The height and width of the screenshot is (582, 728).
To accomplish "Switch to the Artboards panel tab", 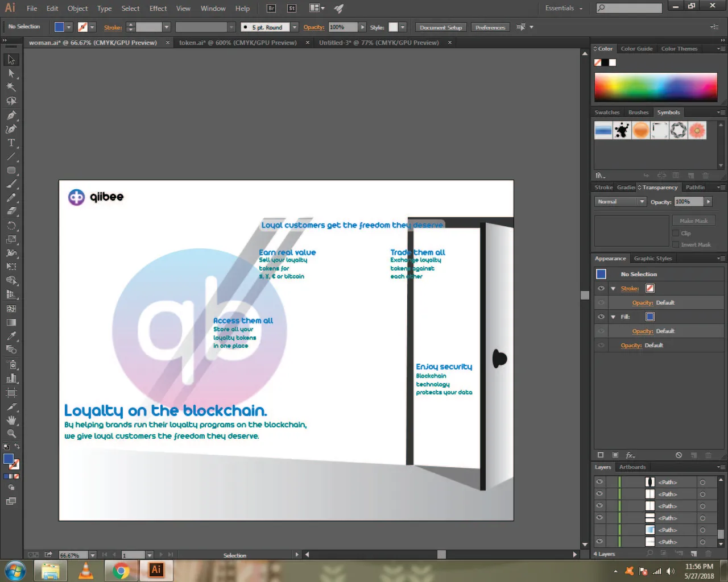I will 632,467.
